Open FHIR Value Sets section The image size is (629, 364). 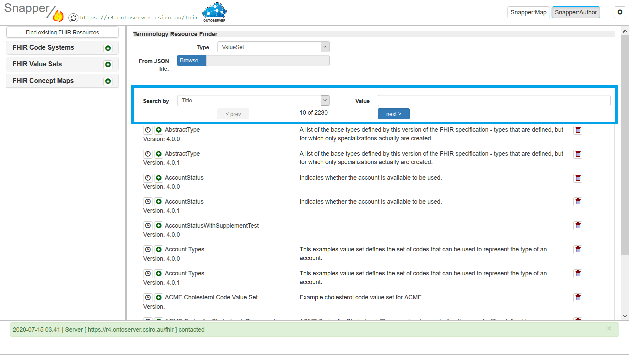pos(62,64)
